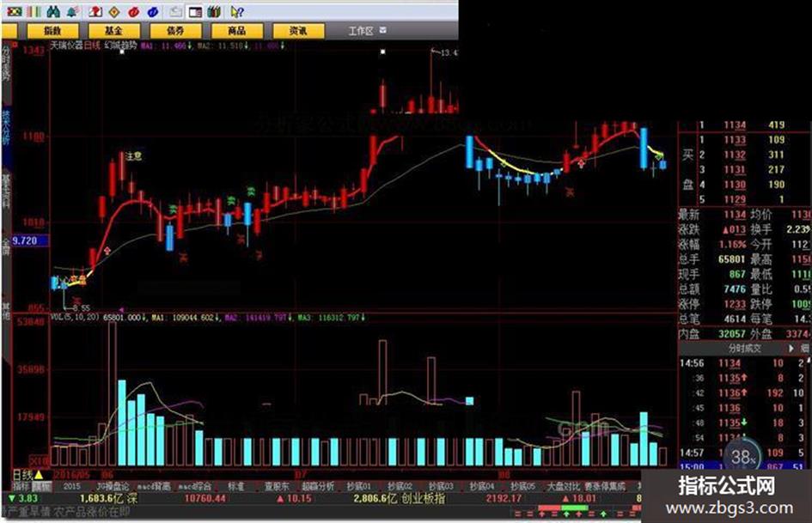Click the 14:56 trade row
Image resolution: width=812 pixels, height=523 pixels.
(x=743, y=363)
